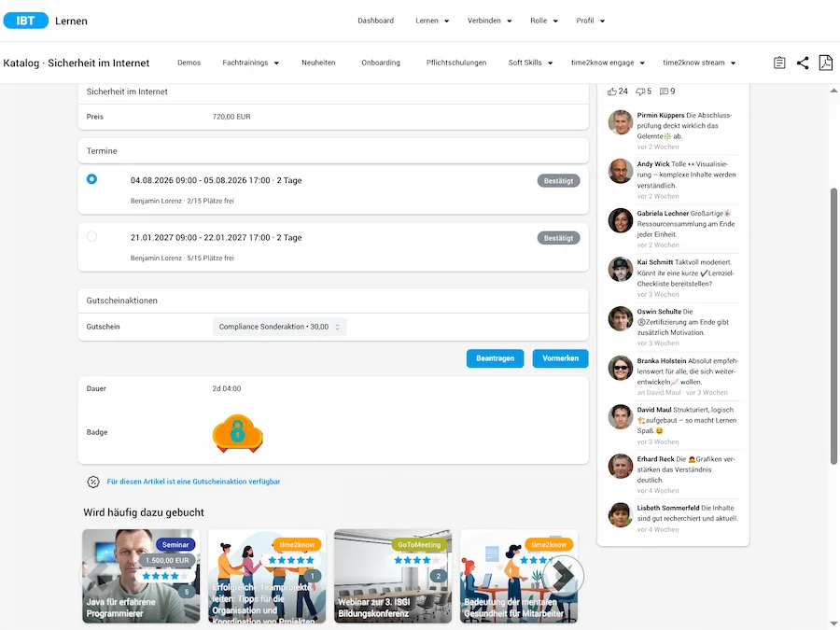
Task: Click comment count on Java seminar card
Action: (187, 592)
